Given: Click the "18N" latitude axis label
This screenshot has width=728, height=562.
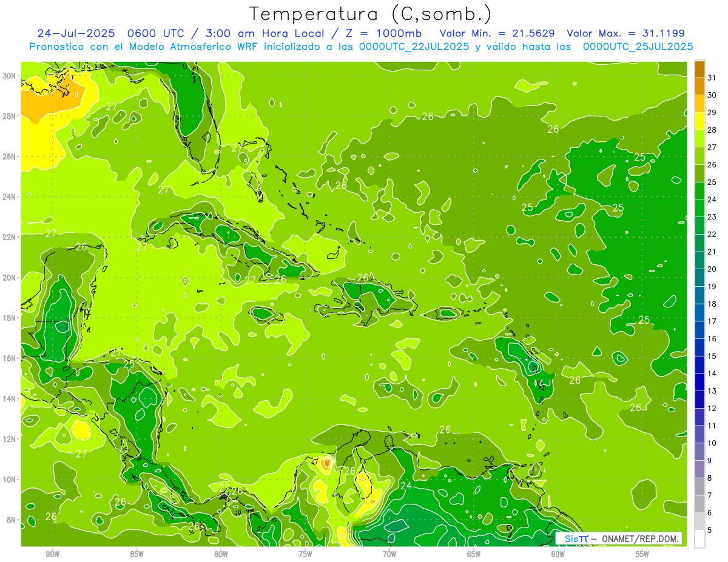Looking at the screenshot, I should tap(10, 318).
